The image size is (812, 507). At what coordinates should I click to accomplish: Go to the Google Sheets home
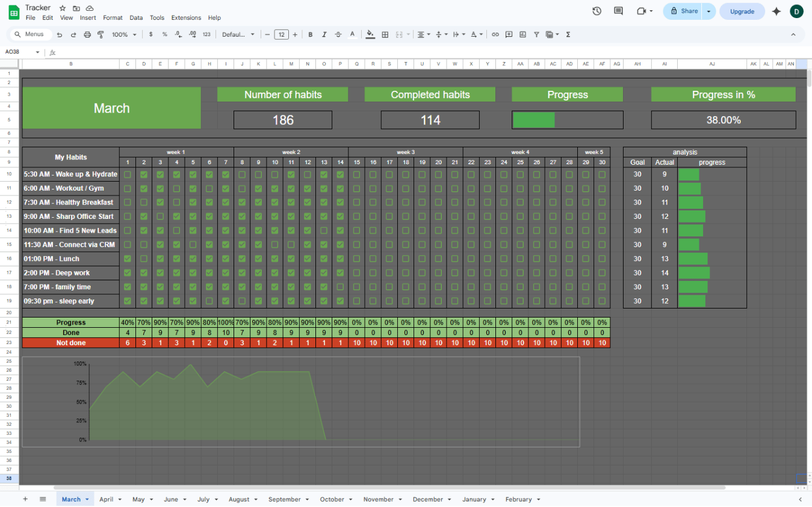coord(13,11)
